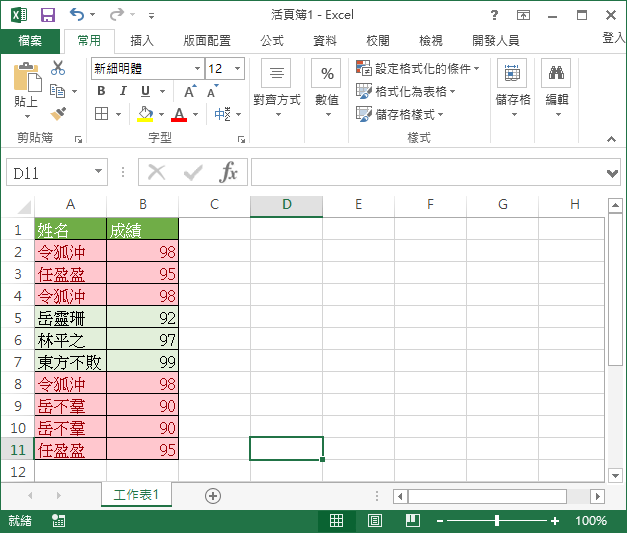The width and height of the screenshot is (627, 533).
Task: Select the 工作表1 sheet tab
Action: coord(136,495)
